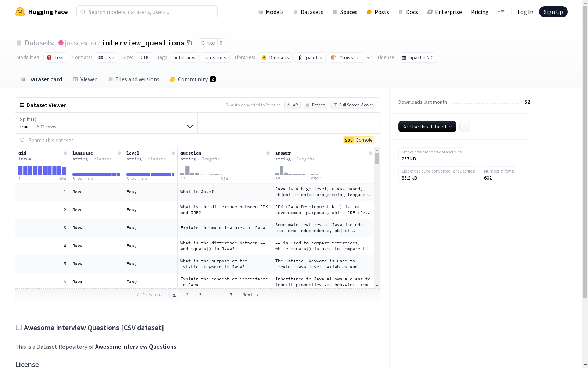Sort by the answer column
588x368 pixels.
tap(370, 153)
